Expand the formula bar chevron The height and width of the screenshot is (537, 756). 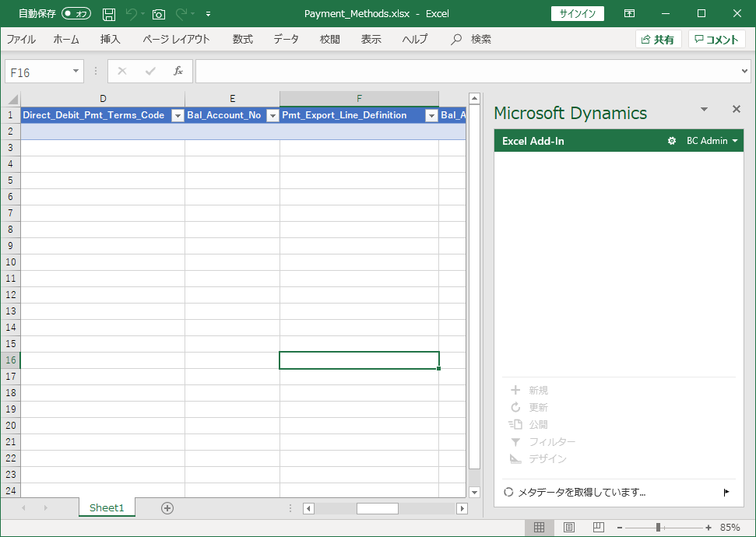tap(744, 72)
